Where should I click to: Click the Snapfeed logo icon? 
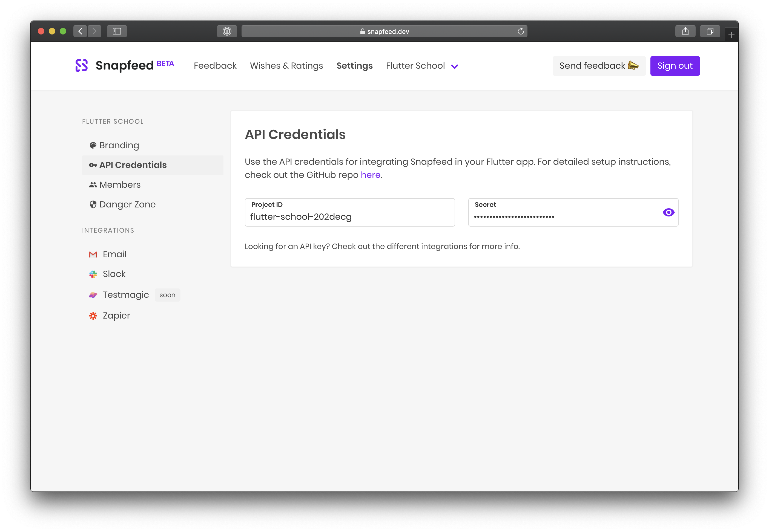point(81,66)
